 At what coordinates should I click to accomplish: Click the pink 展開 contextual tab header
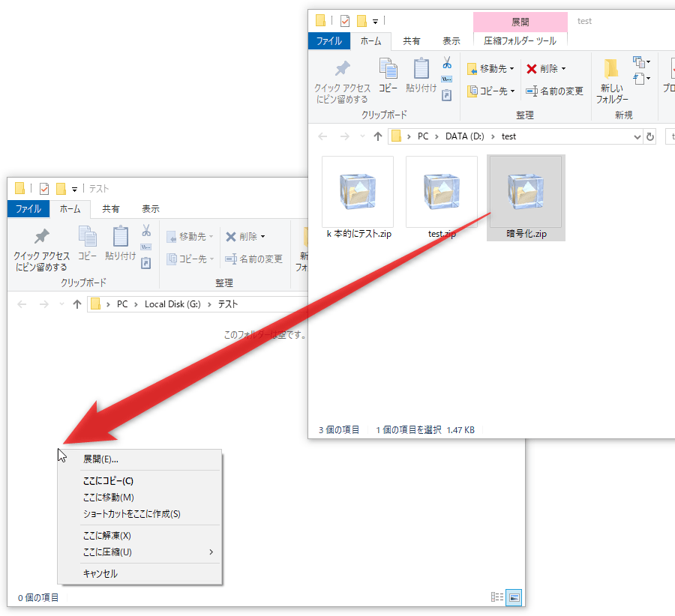click(x=520, y=22)
